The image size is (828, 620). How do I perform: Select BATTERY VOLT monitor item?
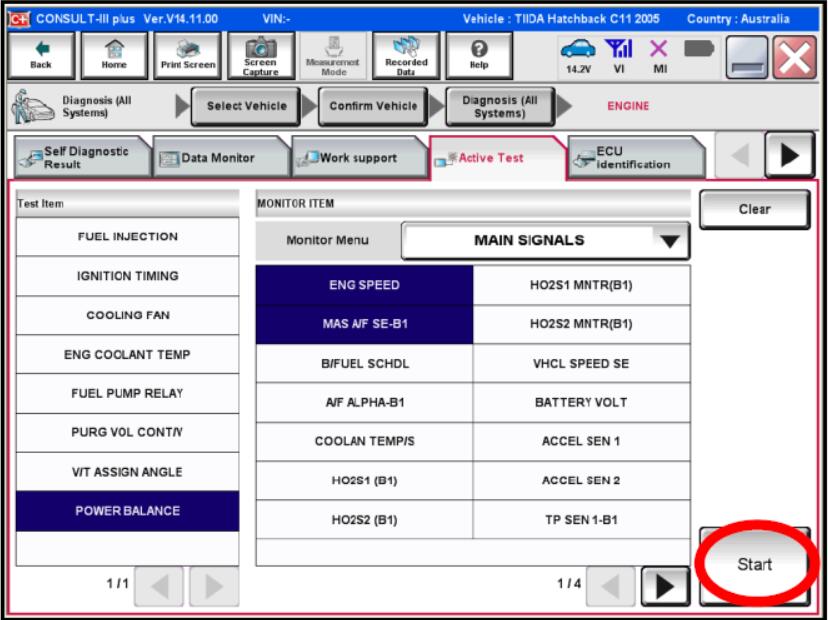pyautogui.click(x=581, y=403)
